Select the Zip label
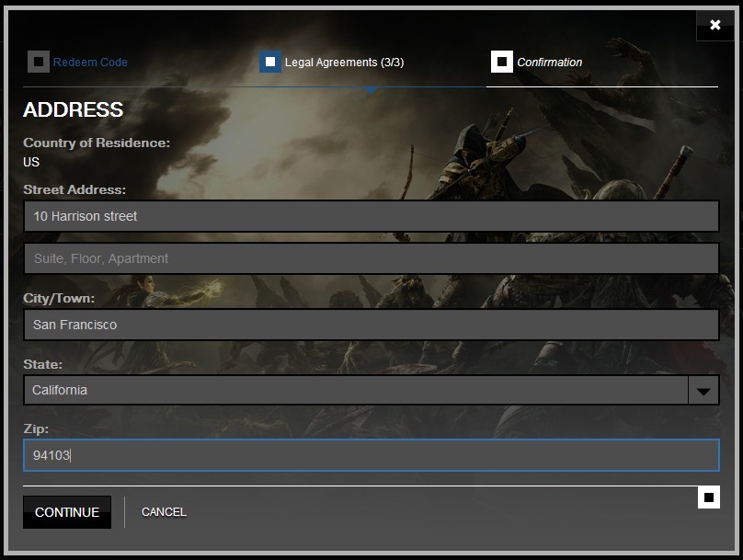 point(36,429)
